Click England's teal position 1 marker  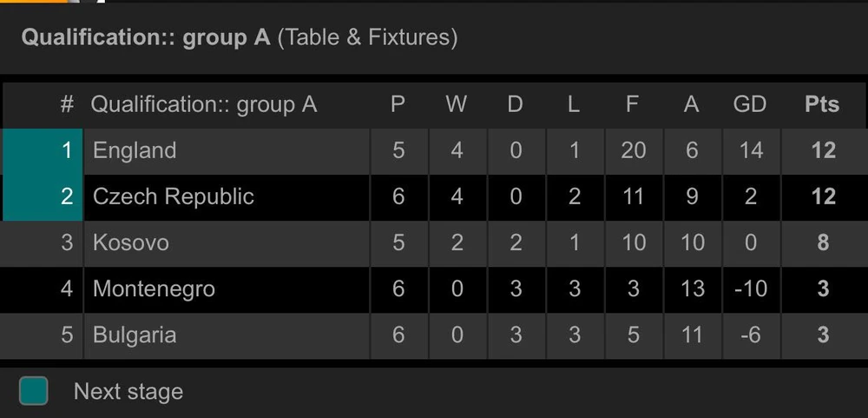coord(43,150)
